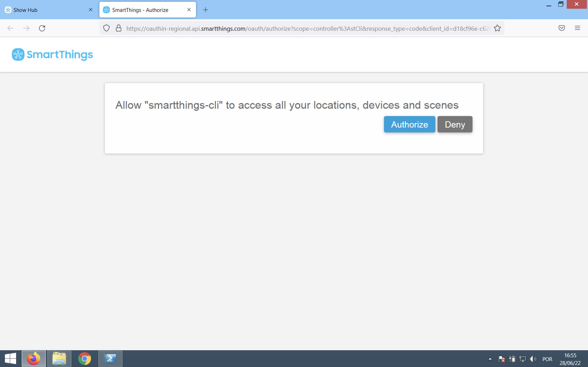The image size is (588, 367).
Task: Open the volume control in tray
Action: (533, 359)
